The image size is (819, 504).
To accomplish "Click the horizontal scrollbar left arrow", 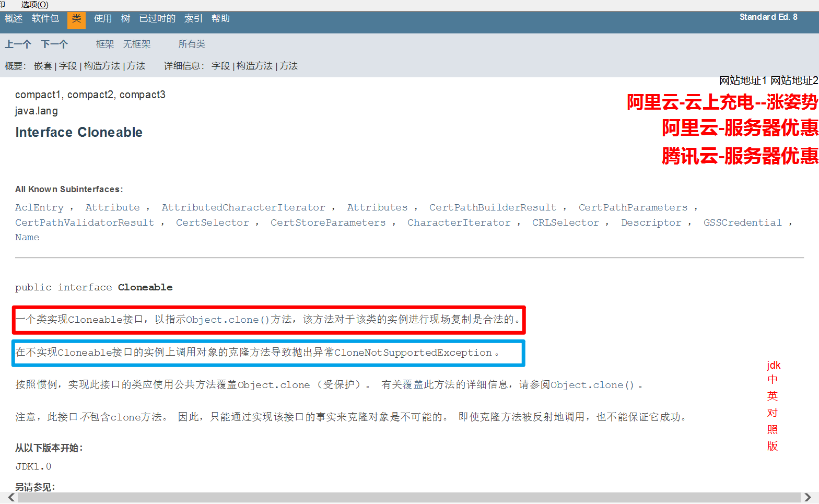I will click(x=10, y=498).
